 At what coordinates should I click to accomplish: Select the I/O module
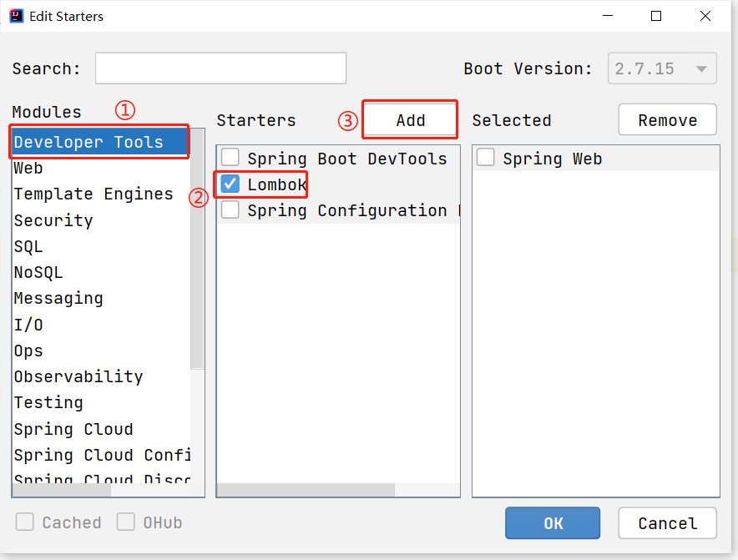(101, 325)
